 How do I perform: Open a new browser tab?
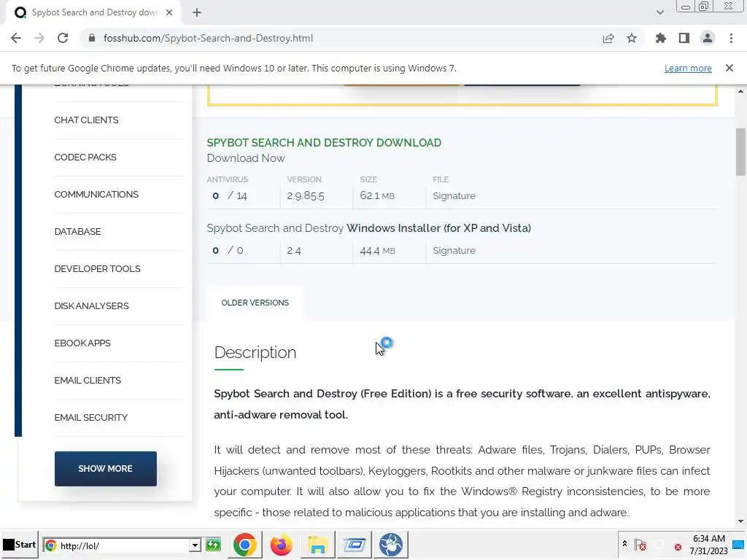[197, 12]
